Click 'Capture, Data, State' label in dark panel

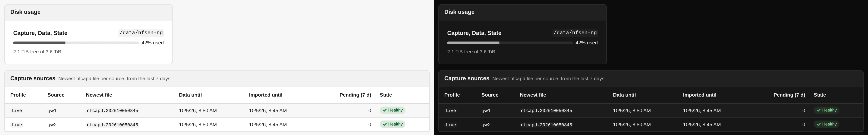pyautogui.click(x=474, y=33)
